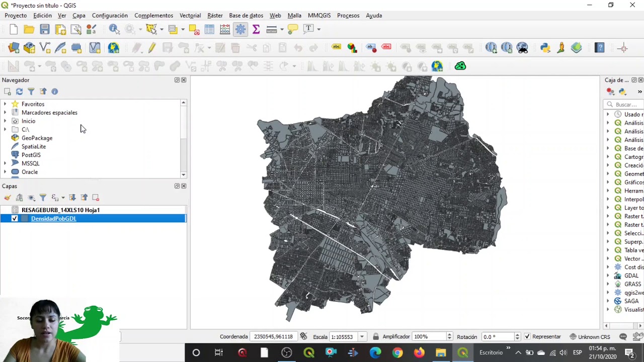644x362 pixels.
Task: Refresh the Navegador panel
Action: pos(19,92)
